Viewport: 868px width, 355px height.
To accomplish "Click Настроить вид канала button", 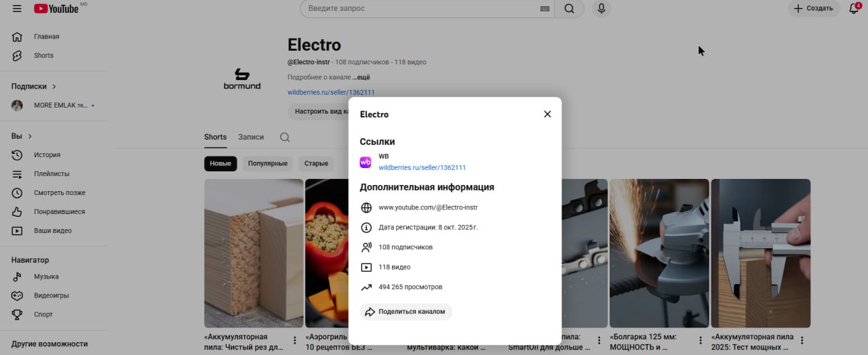I will (x=319, y=112).
